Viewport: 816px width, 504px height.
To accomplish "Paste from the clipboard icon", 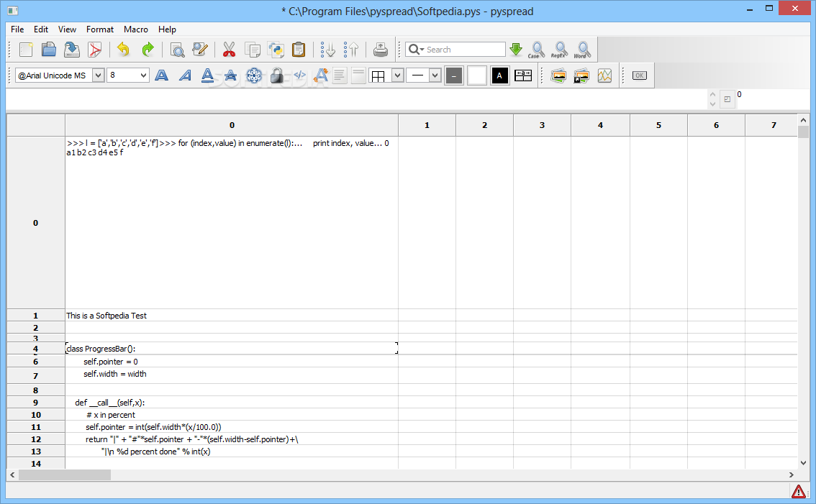I will (299, 50).
